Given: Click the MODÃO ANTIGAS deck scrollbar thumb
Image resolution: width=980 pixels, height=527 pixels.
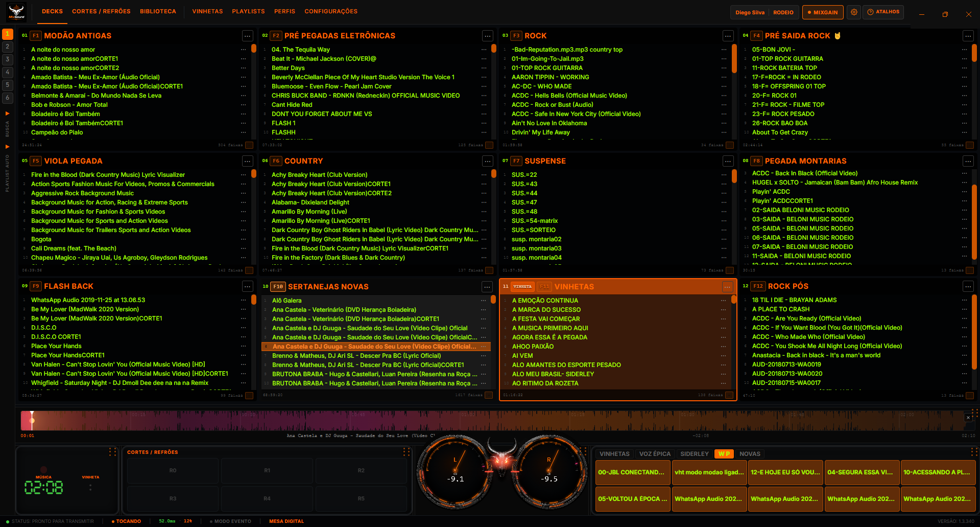Looking at the screenshot, I should click(x=254, y=49).
